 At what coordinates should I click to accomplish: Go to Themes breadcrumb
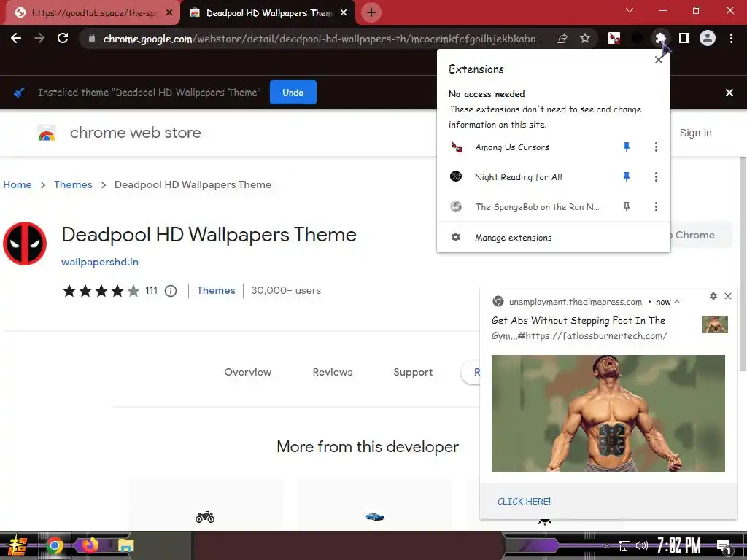pyautogui.click(x=73, y=184)
